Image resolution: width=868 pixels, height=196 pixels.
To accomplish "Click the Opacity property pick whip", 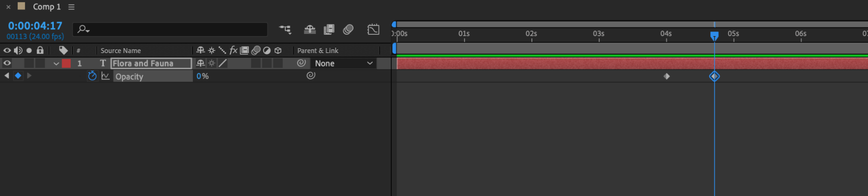I will coord(311,76).
